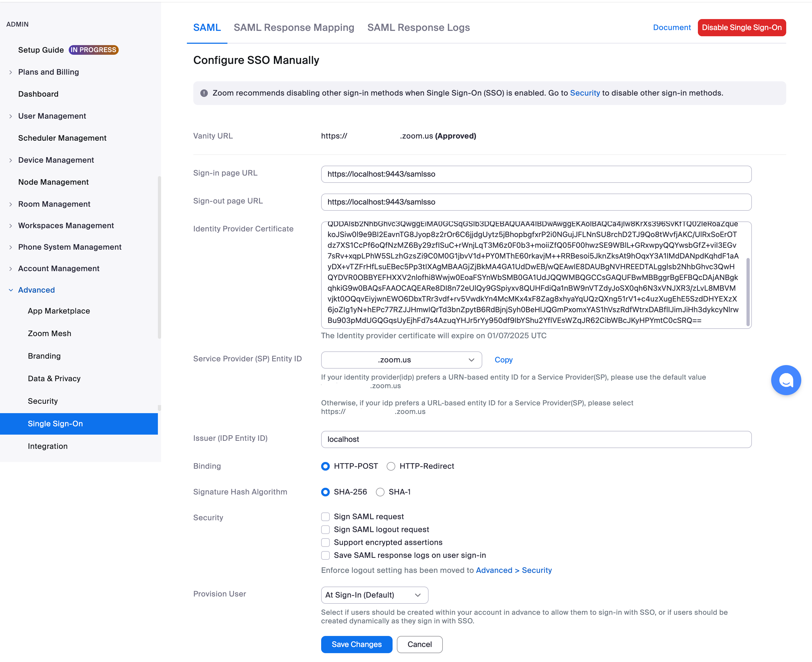
Task: Collapse the Advanced section chevron
Action: tap(11, 290)
